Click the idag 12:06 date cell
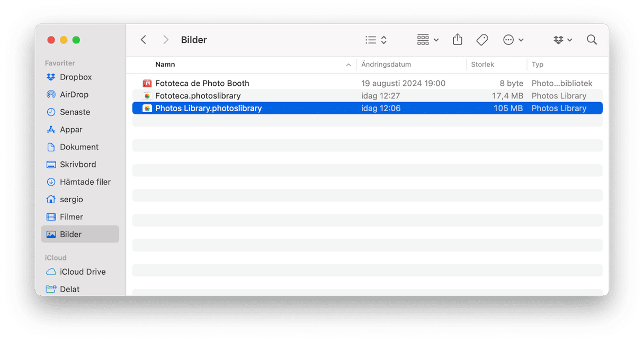The width and height of the screenshot is (644, 342). click(x=381, y=108)
